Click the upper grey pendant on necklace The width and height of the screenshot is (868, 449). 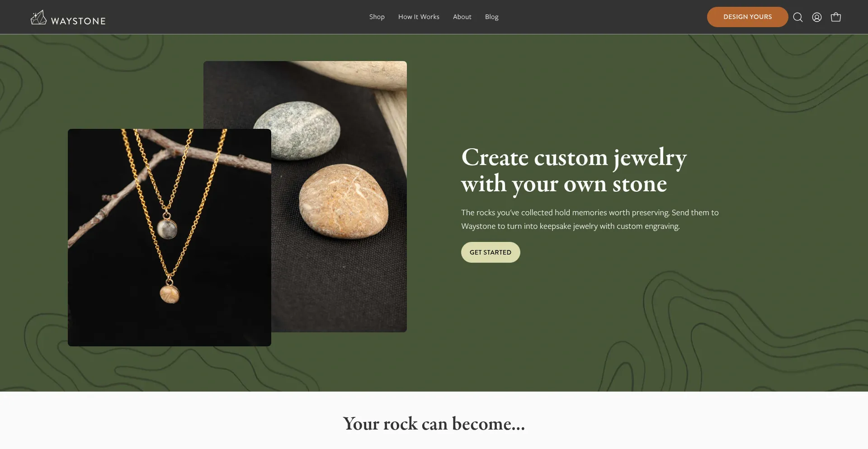[167, 229]
